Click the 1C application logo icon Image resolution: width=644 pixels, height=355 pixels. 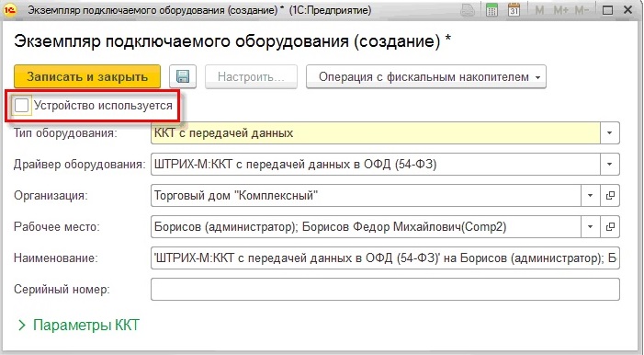click(10, 10)
